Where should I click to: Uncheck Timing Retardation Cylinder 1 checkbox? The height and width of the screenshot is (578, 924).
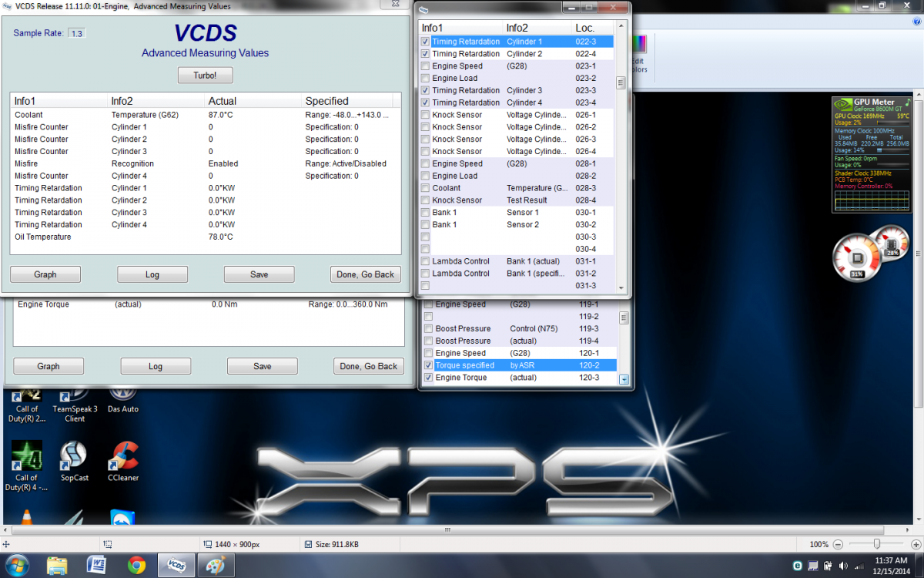click(x=426, y=42)
